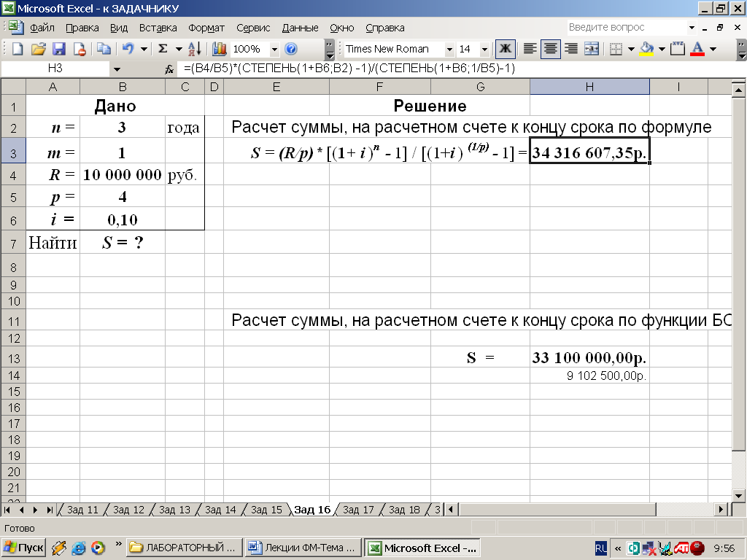Open the Chart Wizard icon
Viewport: 747px width, 560px height.
coord(219,49)
